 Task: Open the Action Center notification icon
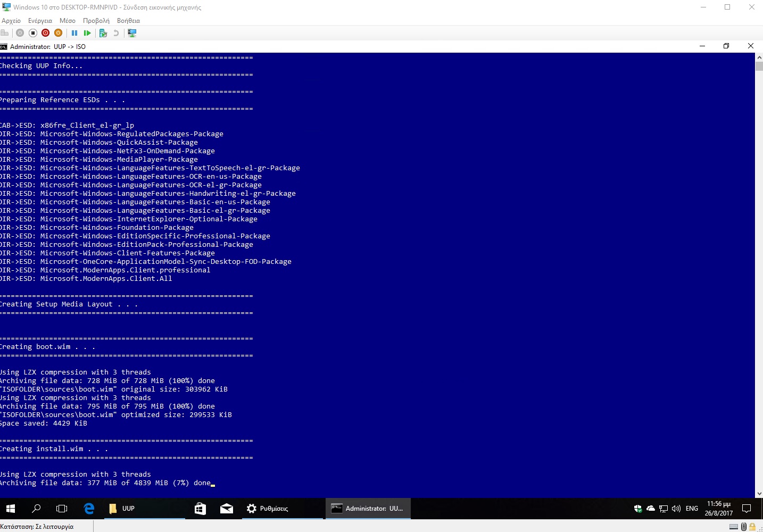coord(747,509)
